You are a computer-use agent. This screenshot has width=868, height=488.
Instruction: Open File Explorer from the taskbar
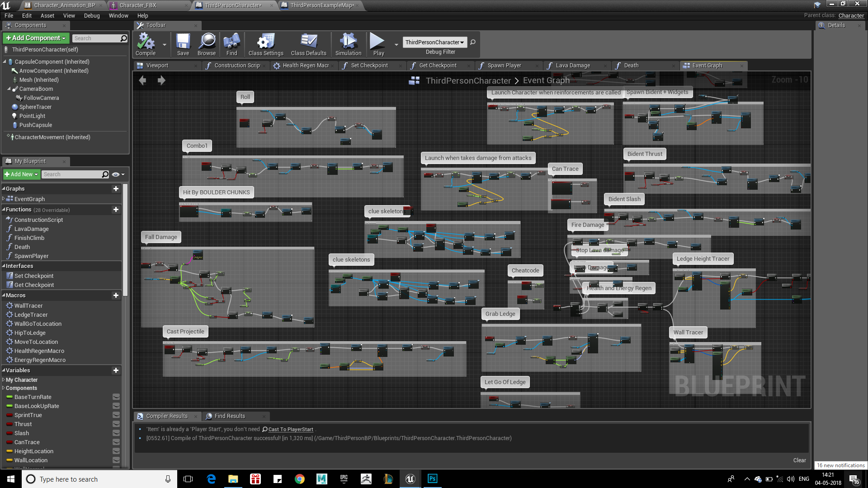(x=233, y=479)
